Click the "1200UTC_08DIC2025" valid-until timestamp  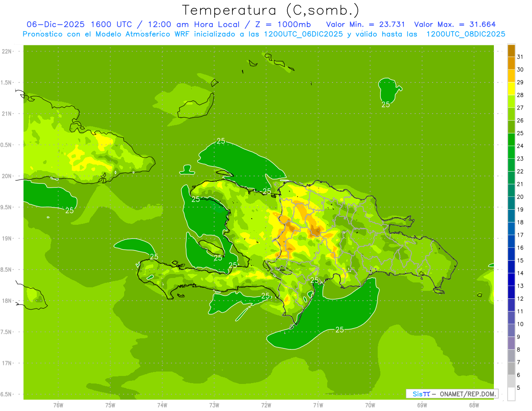[x=465, y=34]
